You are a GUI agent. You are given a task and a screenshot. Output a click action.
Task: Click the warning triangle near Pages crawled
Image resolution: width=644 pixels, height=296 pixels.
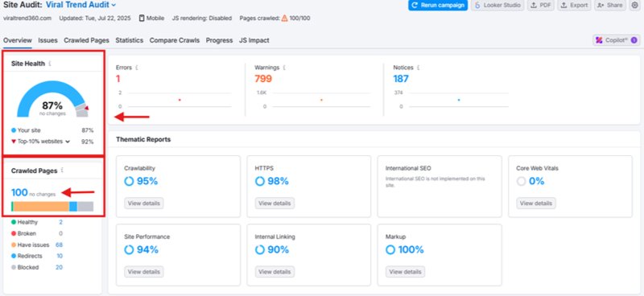click(284, 18)
